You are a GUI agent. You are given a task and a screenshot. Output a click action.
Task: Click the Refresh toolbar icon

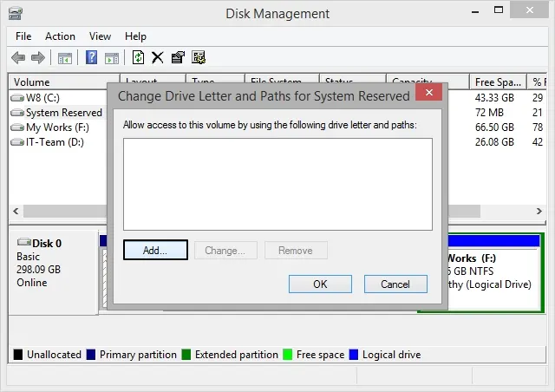[138, 57]
